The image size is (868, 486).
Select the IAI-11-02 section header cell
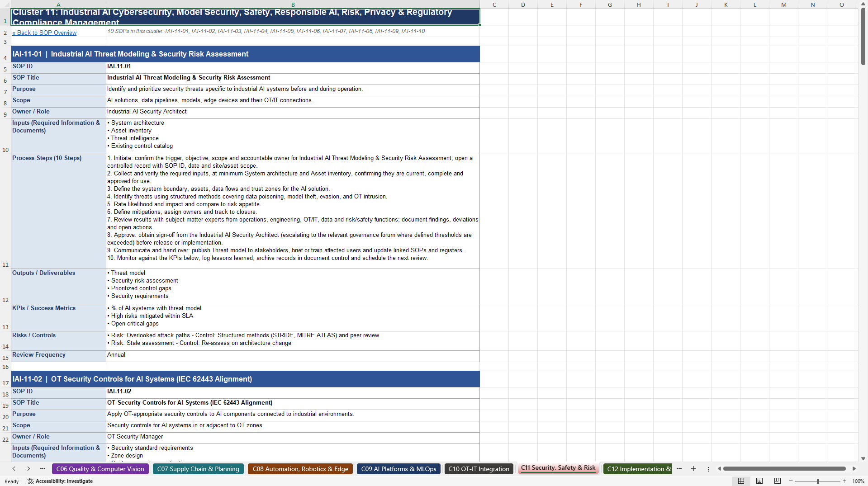pos(245,379)
